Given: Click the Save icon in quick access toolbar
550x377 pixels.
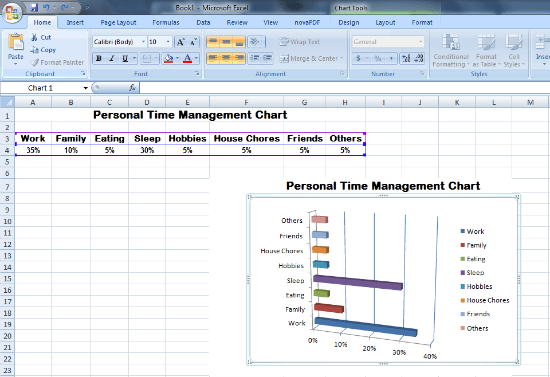Looking at the screenshot, I should 34,7.
